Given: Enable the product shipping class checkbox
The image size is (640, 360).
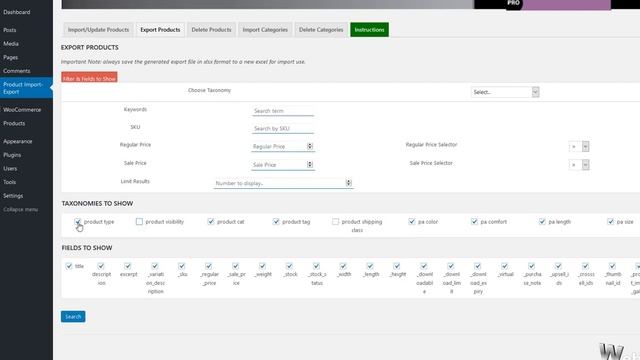Looking at the screenshot, I should click(336, 222).
